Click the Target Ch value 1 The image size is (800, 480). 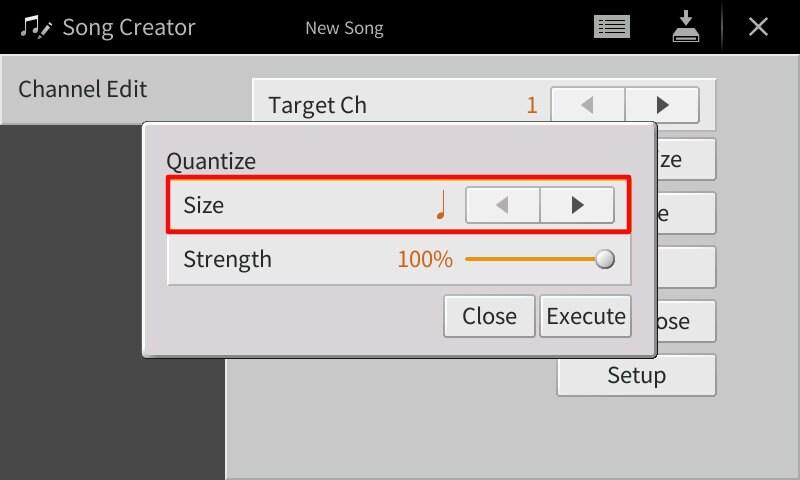532,105
